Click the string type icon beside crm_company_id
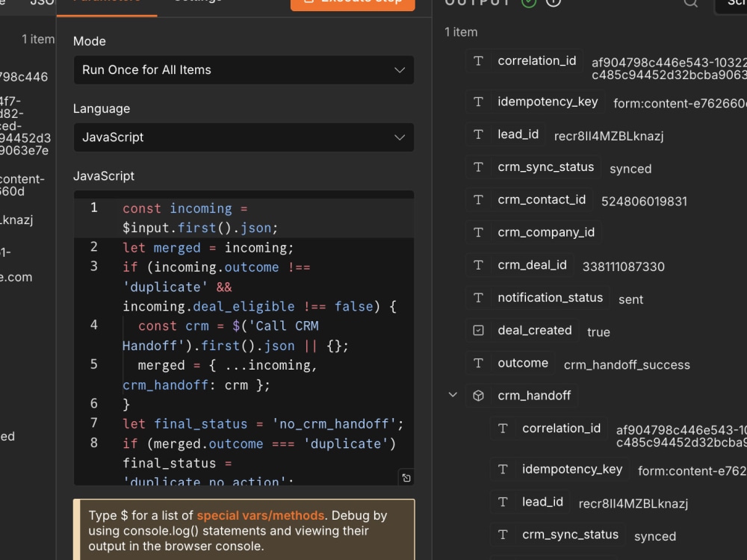 tap(478, 232)
